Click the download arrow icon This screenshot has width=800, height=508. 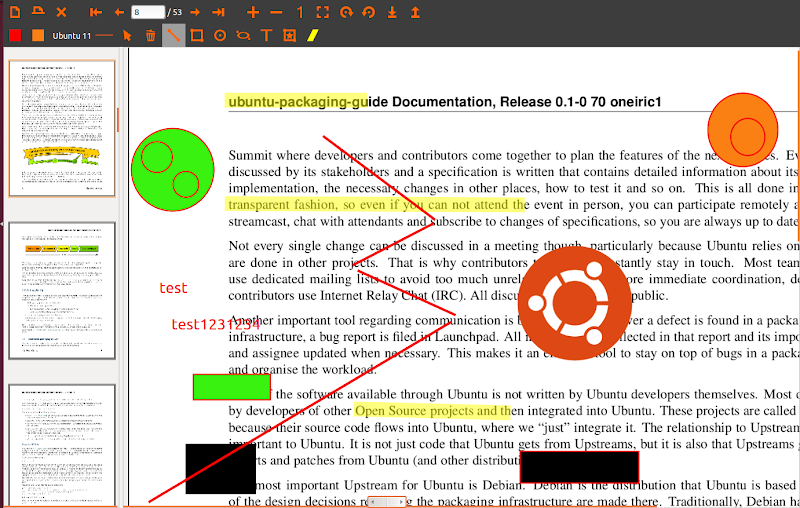tap(392, 12)
